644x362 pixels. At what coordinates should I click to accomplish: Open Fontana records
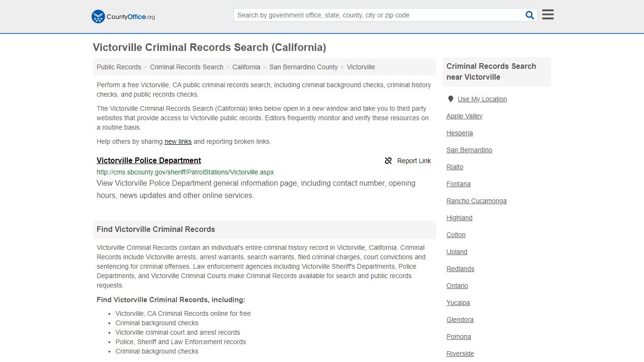(459, 184)
